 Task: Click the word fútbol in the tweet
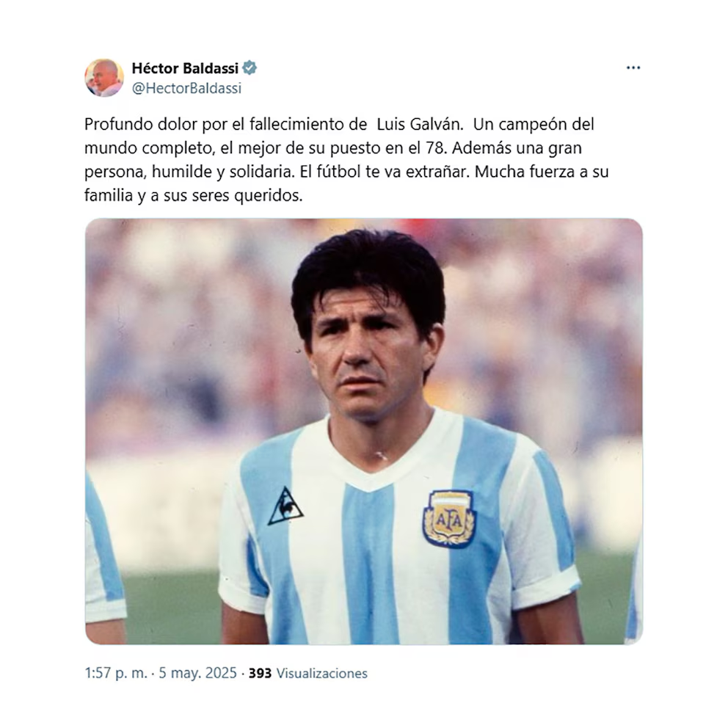[x=338, y=172]
